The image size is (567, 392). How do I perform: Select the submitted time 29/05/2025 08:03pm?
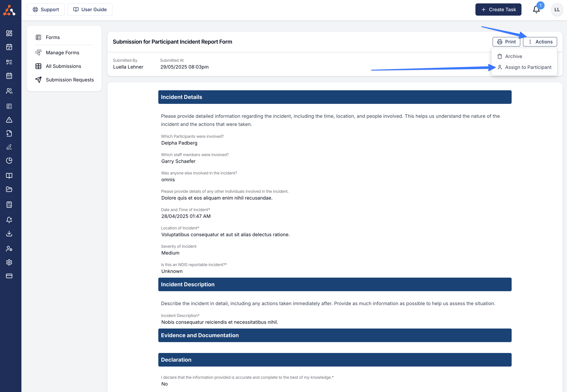pyautogui.click(x=184, y=67)
